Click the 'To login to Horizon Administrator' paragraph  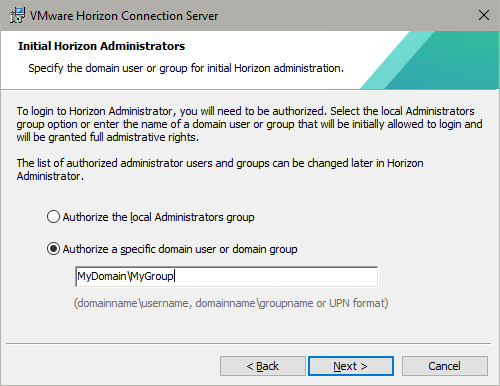point(249,124)
